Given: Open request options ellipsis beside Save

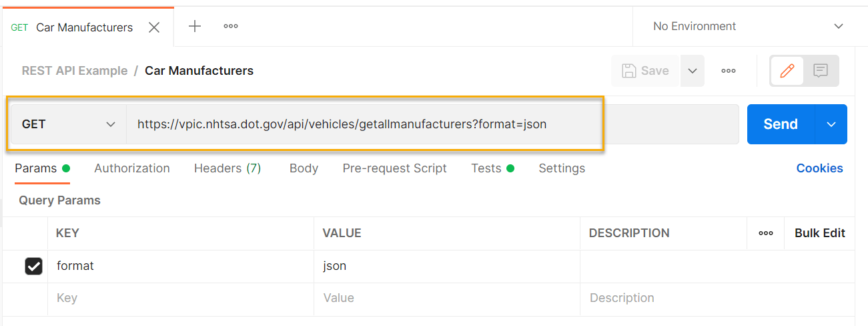Looking at the screenshot, I should (729, 71).
